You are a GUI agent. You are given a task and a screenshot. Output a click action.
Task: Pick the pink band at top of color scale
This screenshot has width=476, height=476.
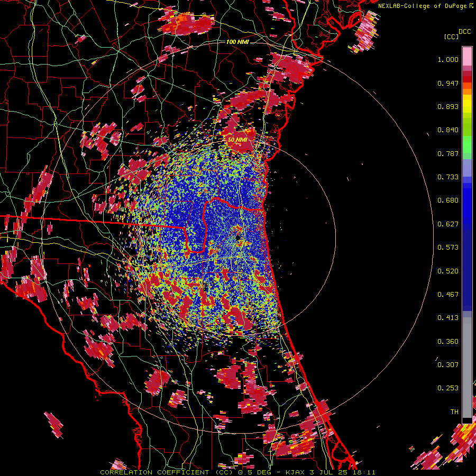pos(467,56)
